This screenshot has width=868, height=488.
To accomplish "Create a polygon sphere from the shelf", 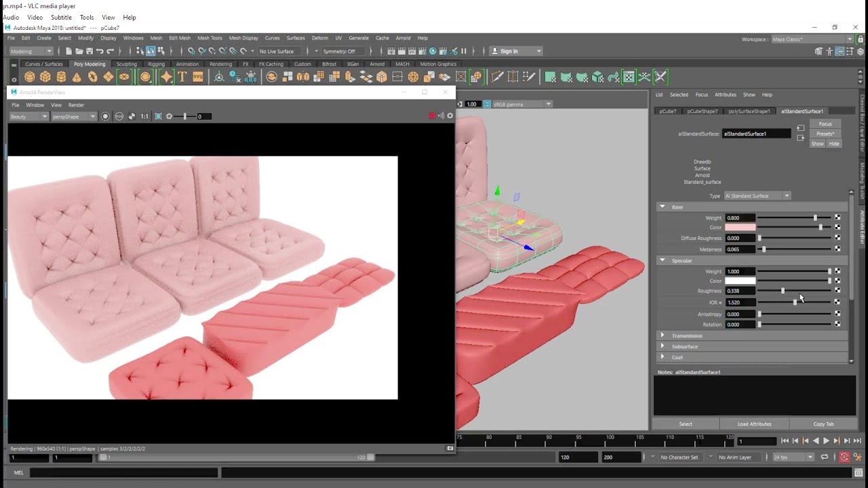I will [29, 77].
